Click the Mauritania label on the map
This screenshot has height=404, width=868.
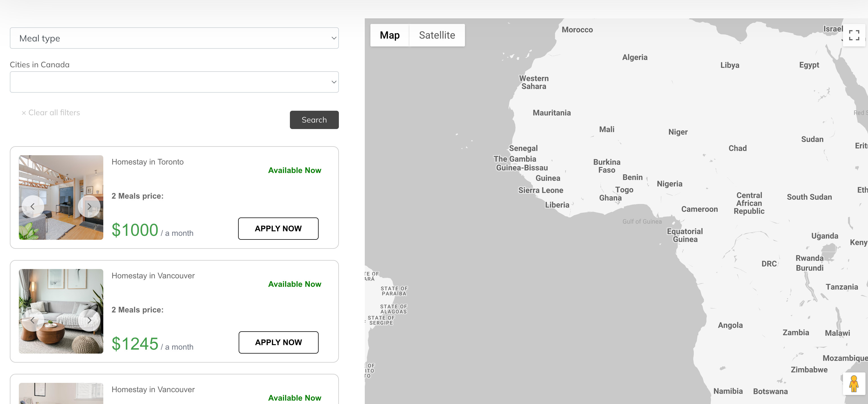[552, 113]
